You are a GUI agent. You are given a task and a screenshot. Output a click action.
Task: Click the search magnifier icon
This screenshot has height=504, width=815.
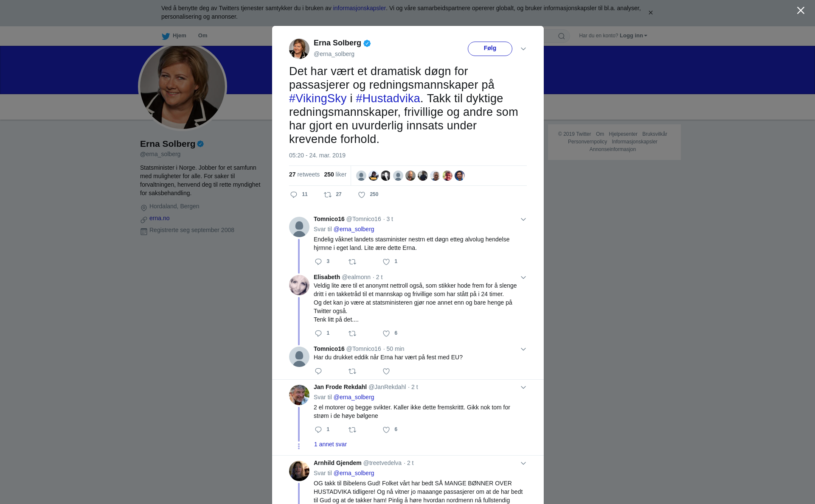click(562, 36)
